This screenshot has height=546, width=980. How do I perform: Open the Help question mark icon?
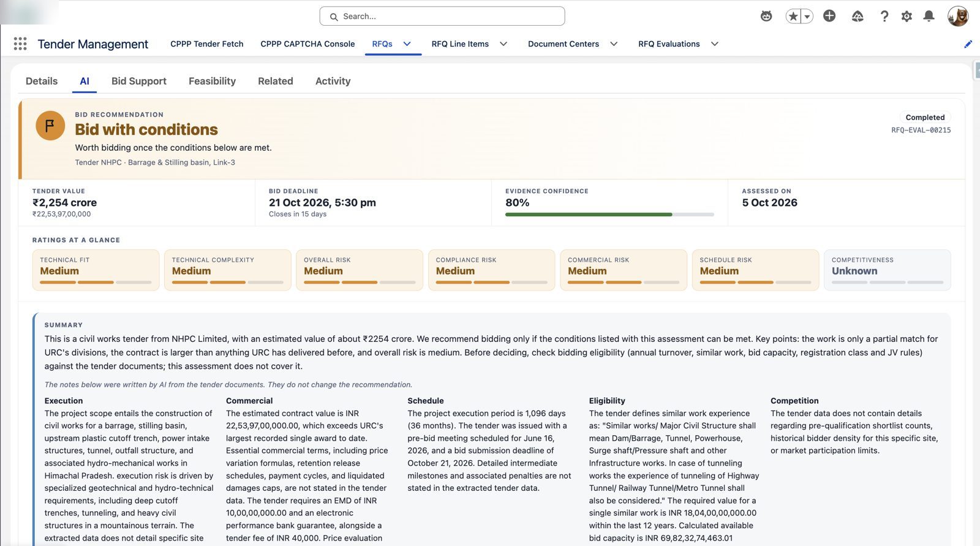pos(884,16)
